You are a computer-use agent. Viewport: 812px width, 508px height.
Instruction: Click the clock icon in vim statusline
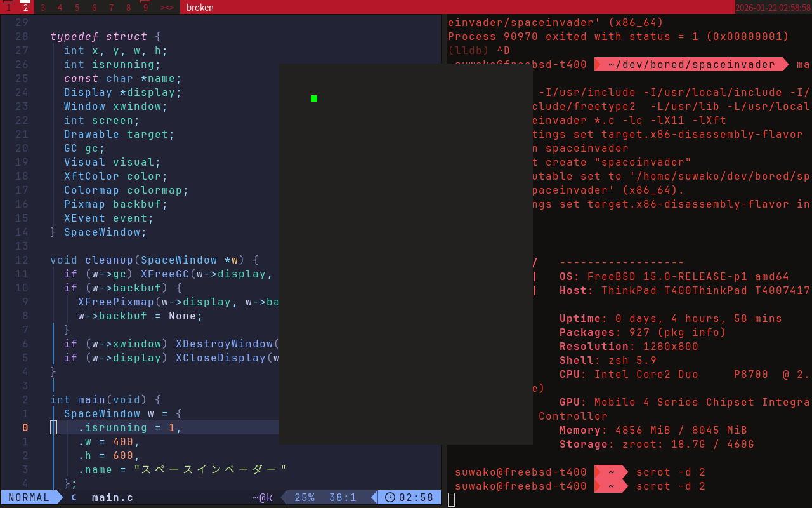pyautogui.click(x=390, y=497)
